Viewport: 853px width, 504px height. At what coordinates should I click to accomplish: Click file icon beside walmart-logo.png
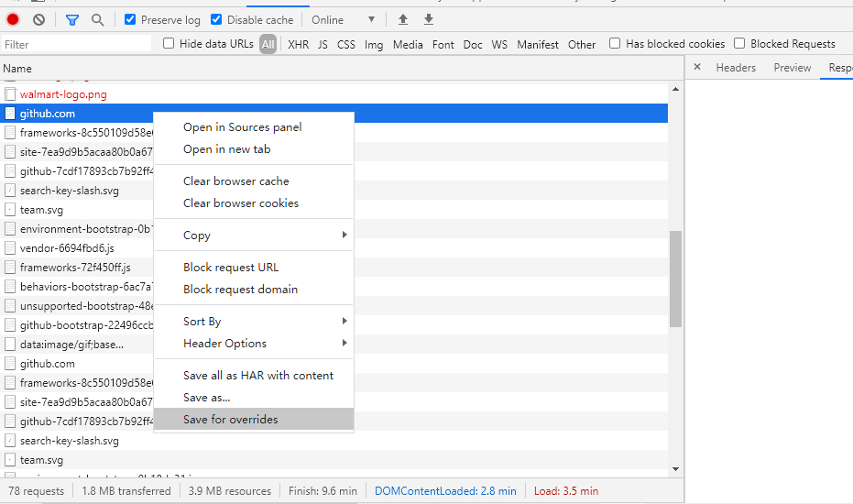pos(10,94)
